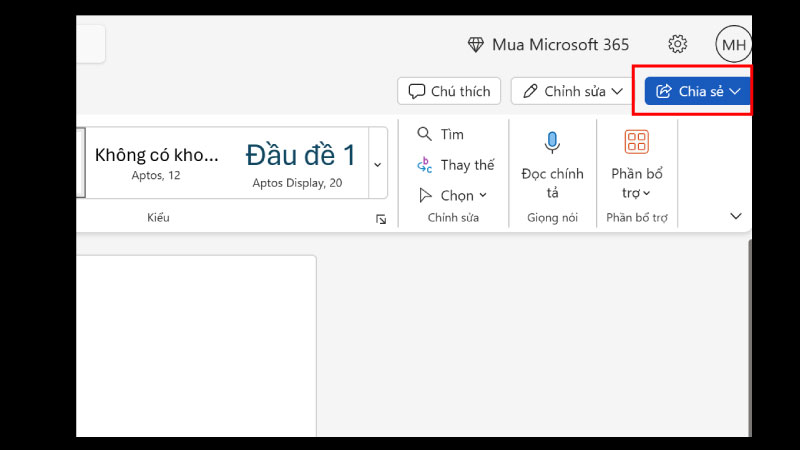Click the arrow under Phần bổ trợ

pos(646,194)
